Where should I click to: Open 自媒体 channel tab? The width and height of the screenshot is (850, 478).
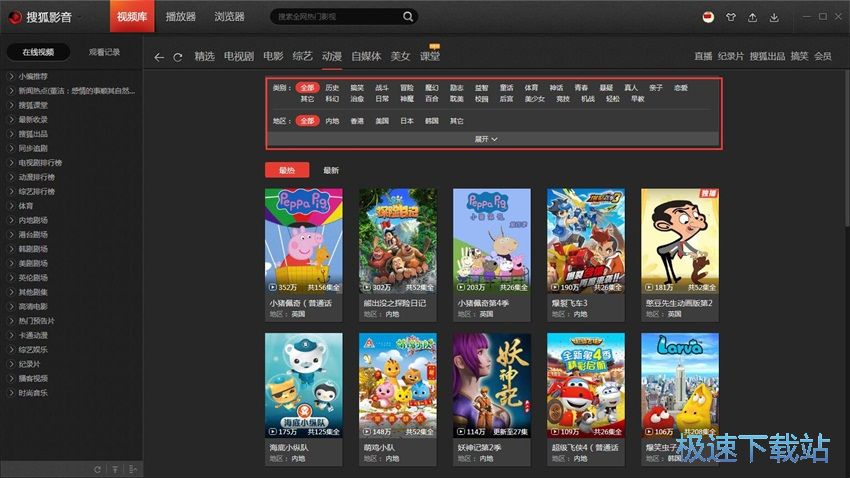pos(366,56)
